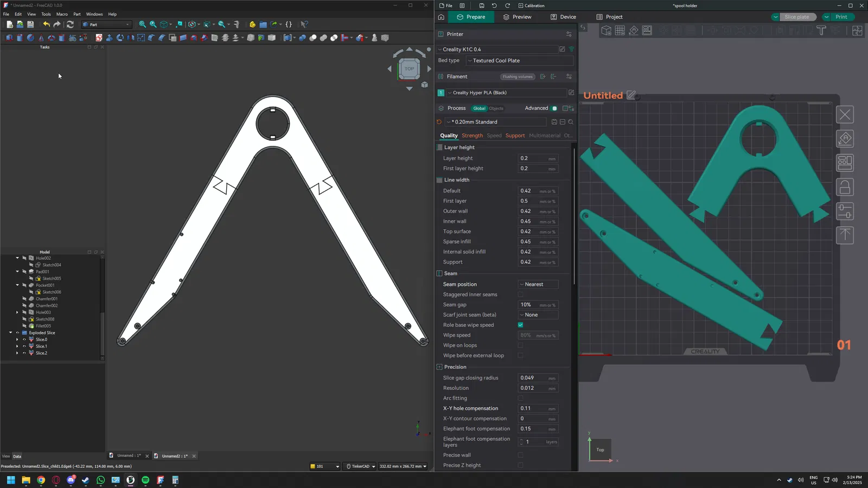
Task: Click the Add model cube icon
Action: click(606, 31)
